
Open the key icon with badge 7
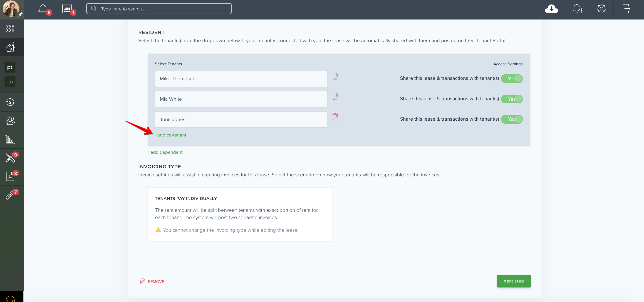point(10,195)
